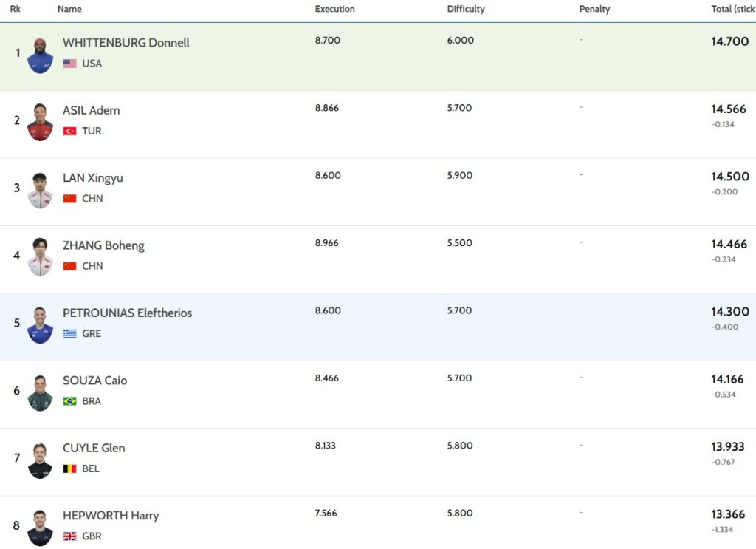Click the Great Britain flag beside GBR
Viewport: 756px width, 549px height.
pos(70,536)
